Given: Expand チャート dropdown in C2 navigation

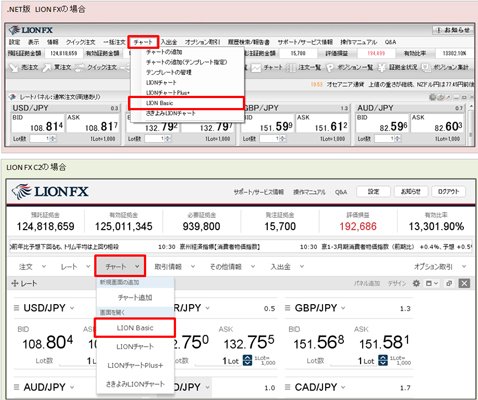Looking at the screenshot, I should pos(120,266).
